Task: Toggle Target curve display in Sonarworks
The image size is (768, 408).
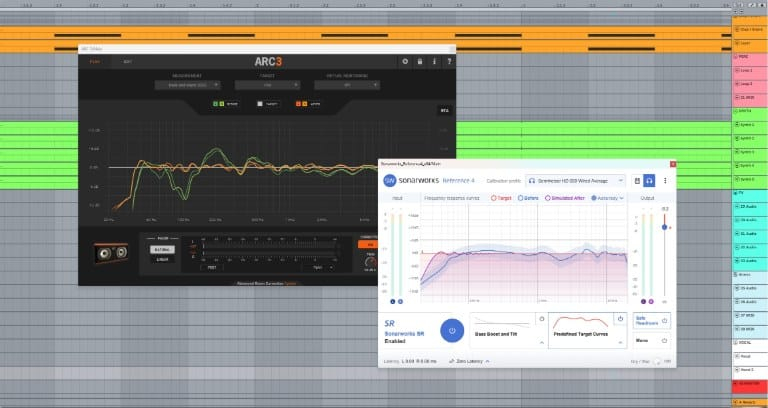Action: pyautogui.click(x=501, y=198)
